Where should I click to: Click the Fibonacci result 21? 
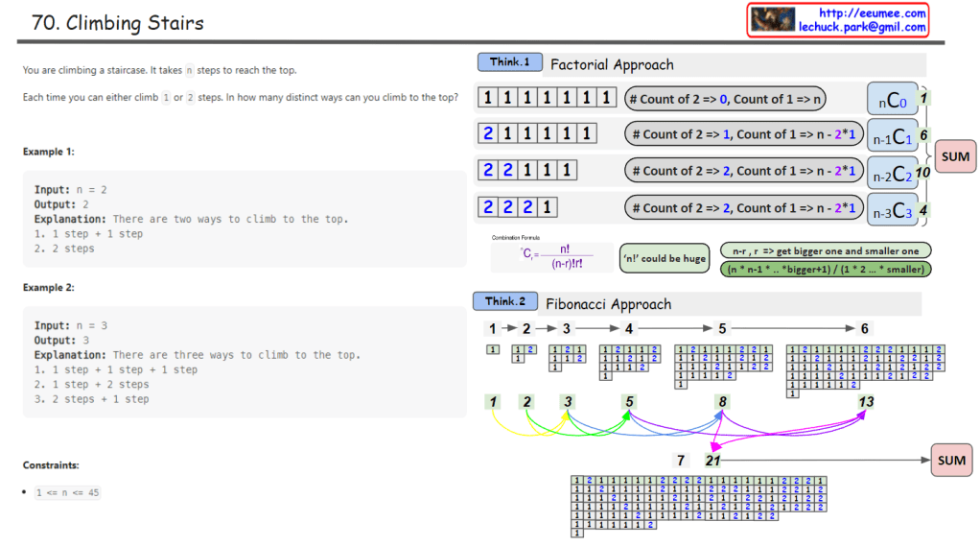pyautogui.click(x=712, y=461)
